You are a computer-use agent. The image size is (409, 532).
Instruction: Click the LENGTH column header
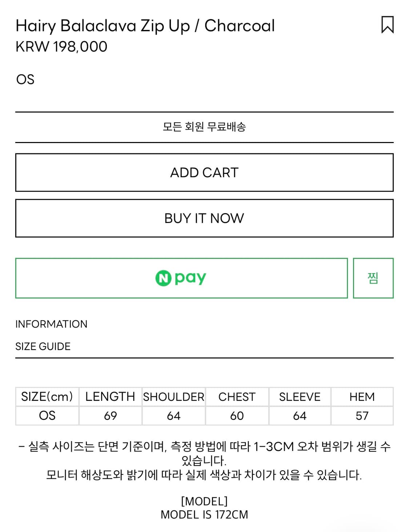point(110,397)
